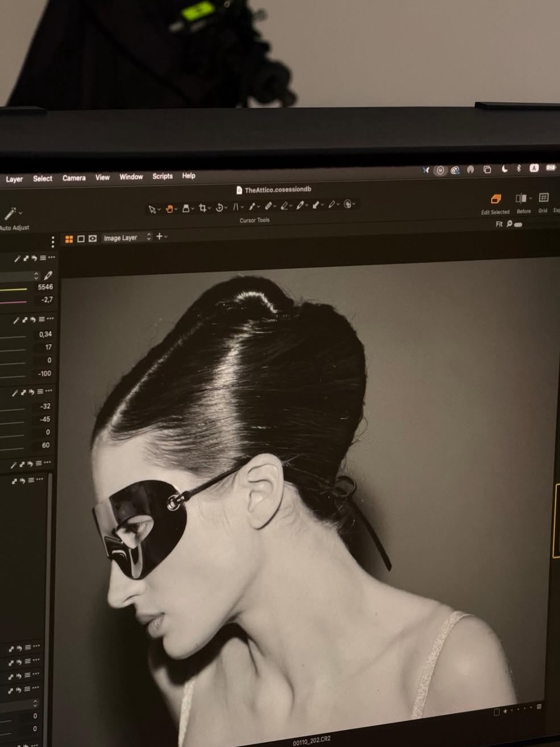Show the Grid overlay
Image resolution: width=560 pixels, height=747 pixels.
[544, 198]
